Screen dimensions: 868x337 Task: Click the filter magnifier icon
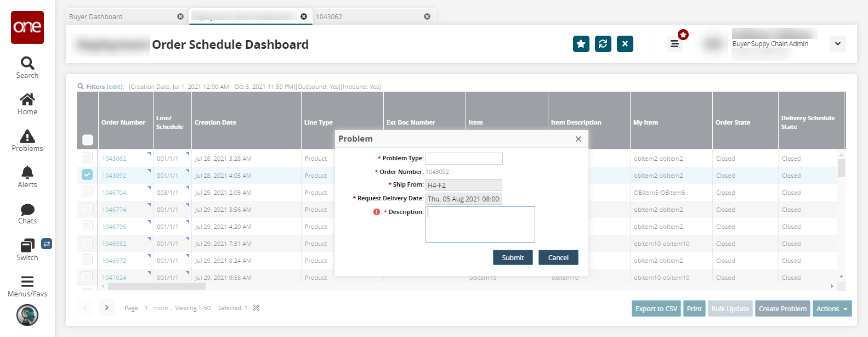coord(81,86)
